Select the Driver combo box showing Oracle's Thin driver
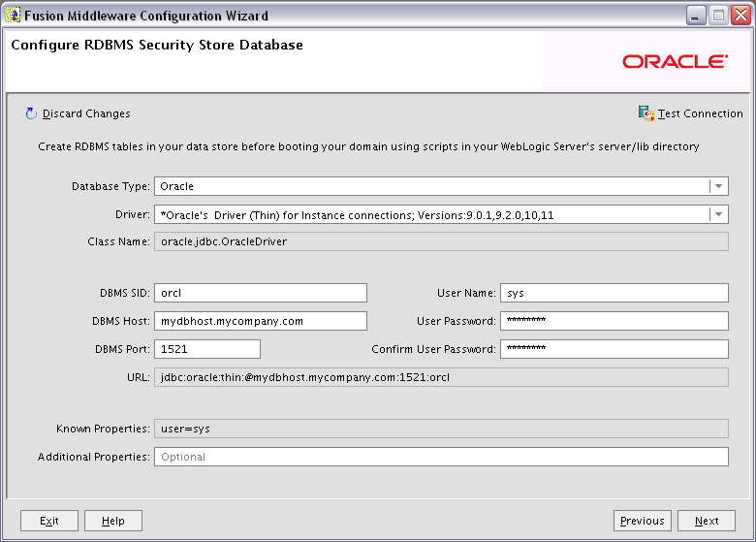The height and width of the screenshot is (542, 756). pos(441,214)
